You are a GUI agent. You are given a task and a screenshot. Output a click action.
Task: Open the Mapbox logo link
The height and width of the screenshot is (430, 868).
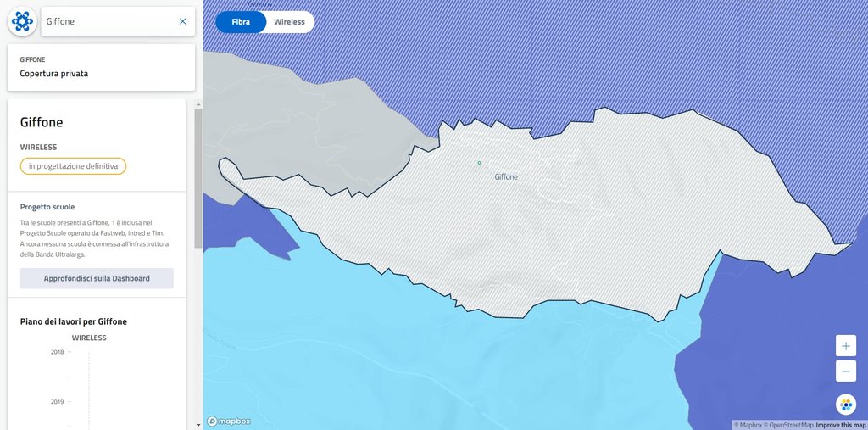pos(229,422)
